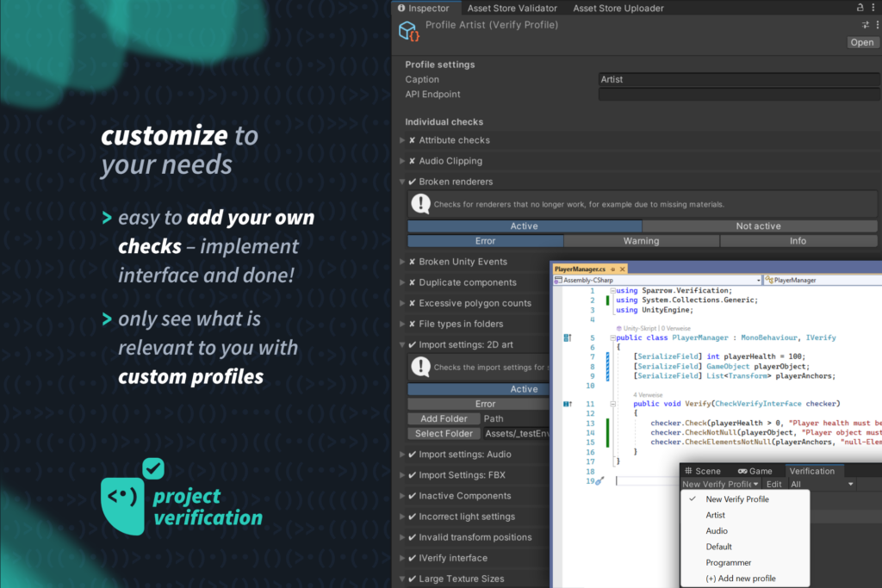Set Broken renderers check to Not active
Image resolution: width=882 pixels, height=588 pixels.
coord(758,226)
